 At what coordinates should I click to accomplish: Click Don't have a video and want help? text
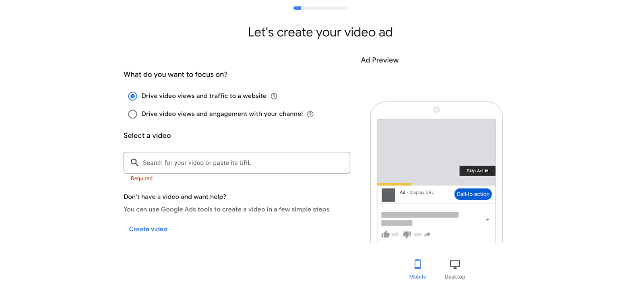tap(175, 197)
